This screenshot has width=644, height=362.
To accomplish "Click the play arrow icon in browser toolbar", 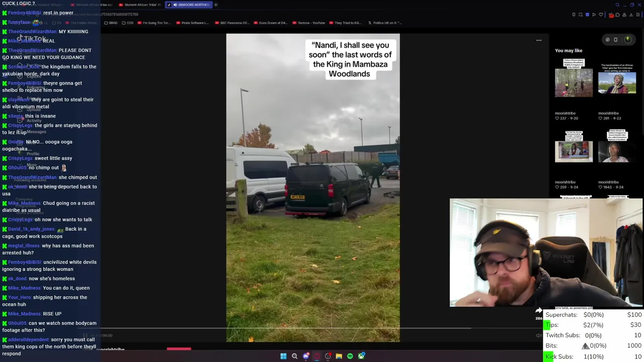I will (x=594, y=15).
